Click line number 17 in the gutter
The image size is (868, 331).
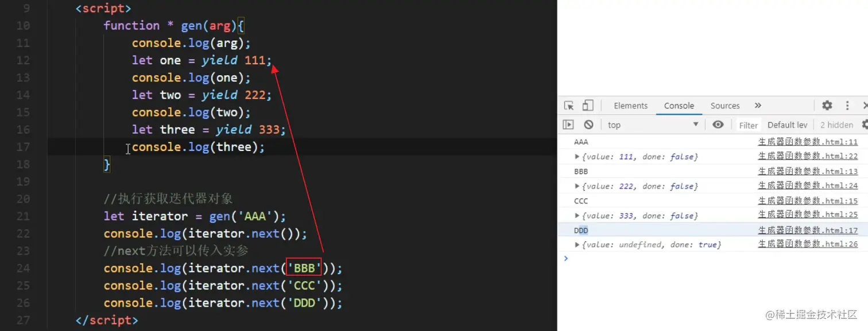(x=24, y=147)
